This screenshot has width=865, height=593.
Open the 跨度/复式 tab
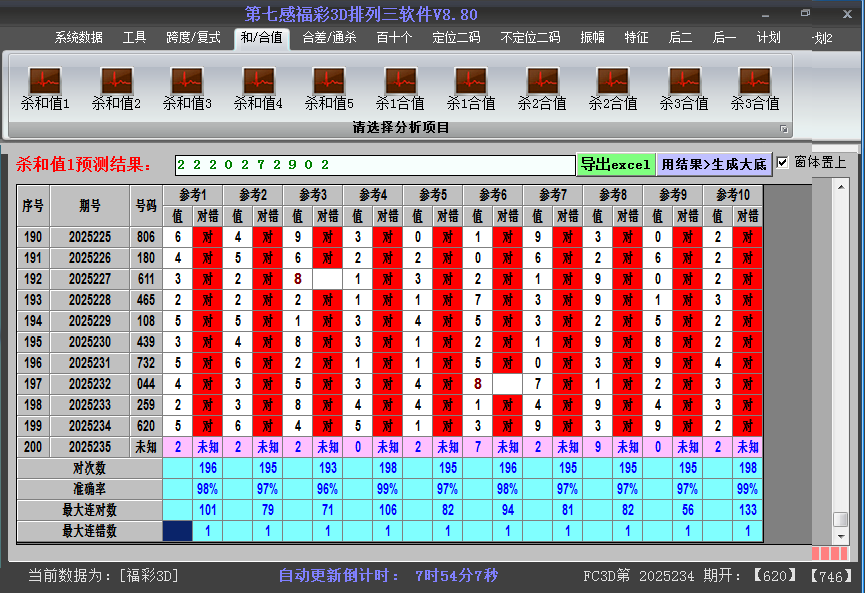pos(193,38)
